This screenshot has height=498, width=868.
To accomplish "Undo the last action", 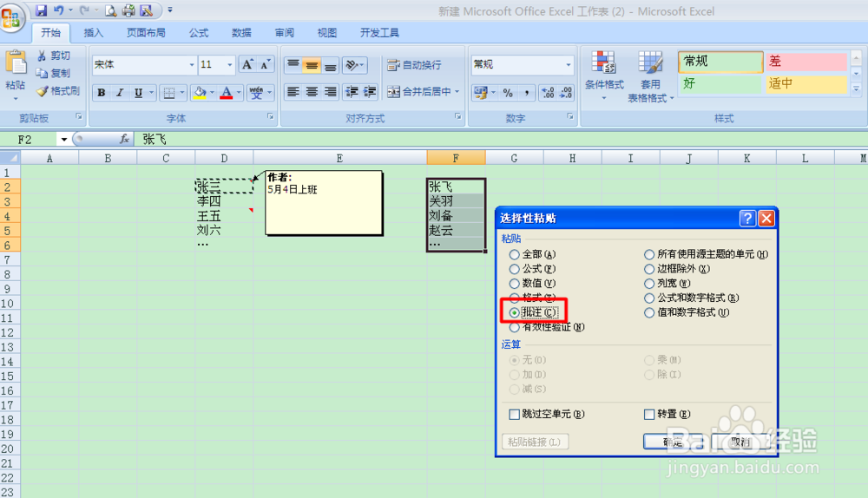I will pos(59,10).
